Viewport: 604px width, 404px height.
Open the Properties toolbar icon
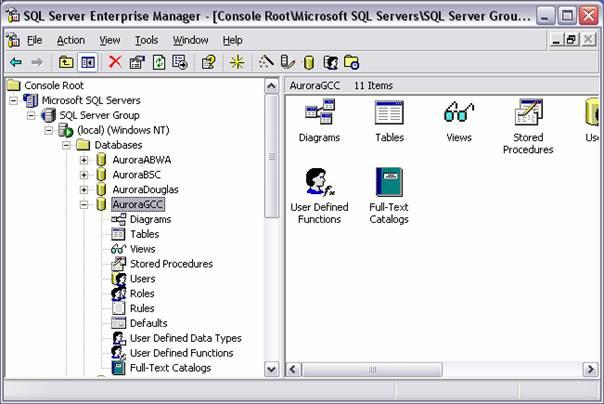pyautogui.click(x=137, y=62)
